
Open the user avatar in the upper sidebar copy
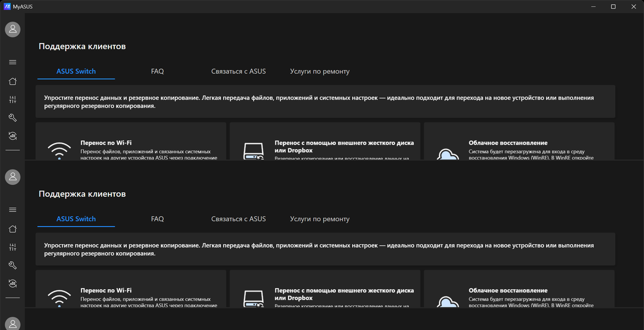(13, 29)
